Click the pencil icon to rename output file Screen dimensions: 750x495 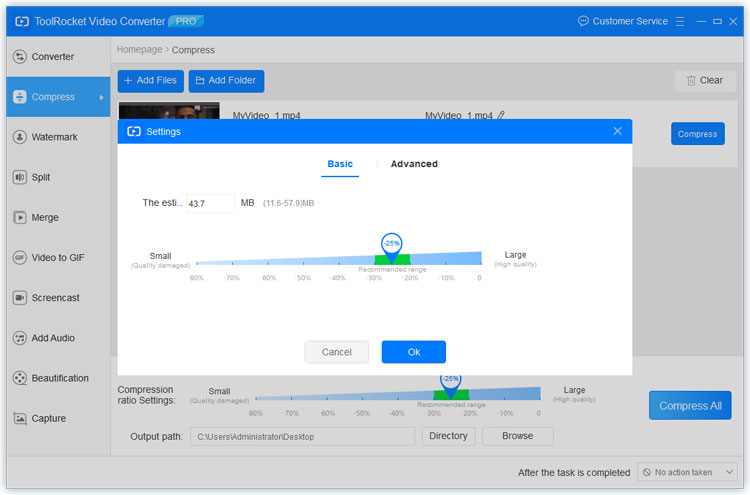click(x=501, y=115)
